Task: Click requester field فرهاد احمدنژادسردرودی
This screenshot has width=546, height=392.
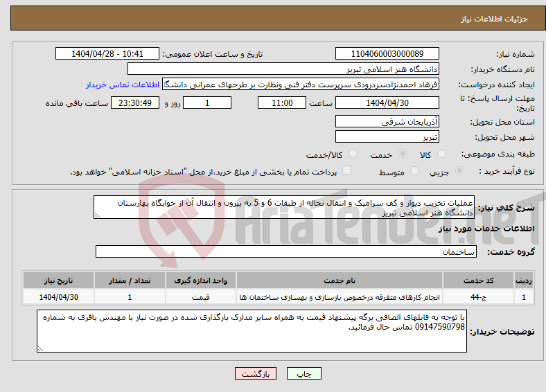Action: (x=301, y=84)
